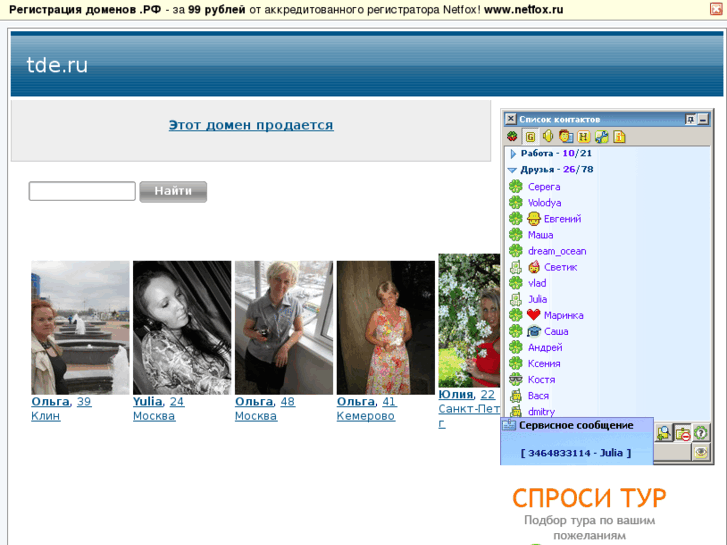The height and width of the screenshot is (545, 727).
Task: Click the Сервисное сообщение popup card icon
Action: [x=509, y=425]
